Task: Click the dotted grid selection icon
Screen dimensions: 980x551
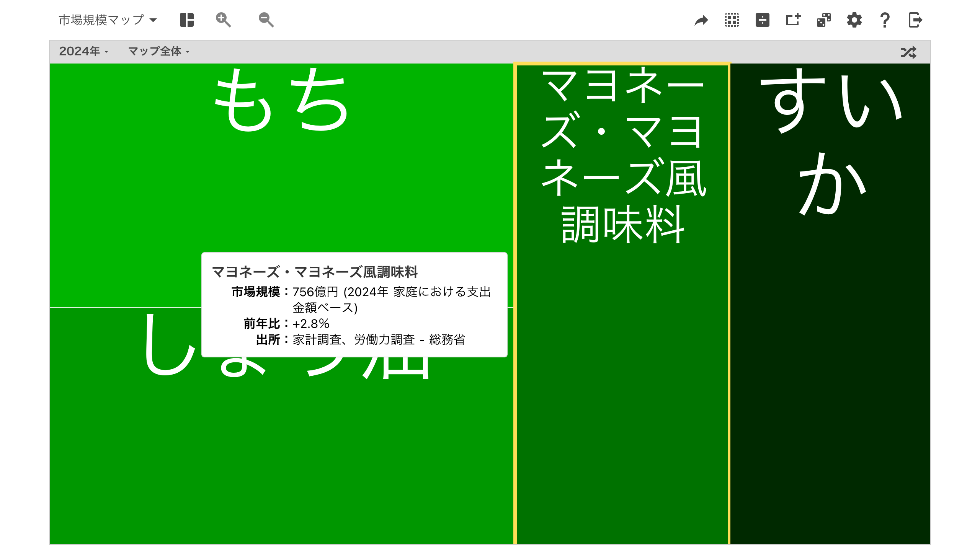Action: 732,20
